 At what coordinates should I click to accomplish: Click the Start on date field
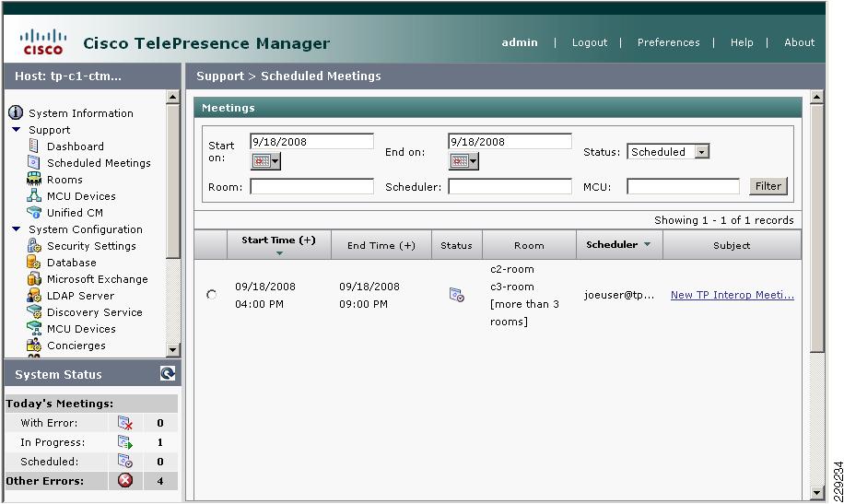point(311,142)
